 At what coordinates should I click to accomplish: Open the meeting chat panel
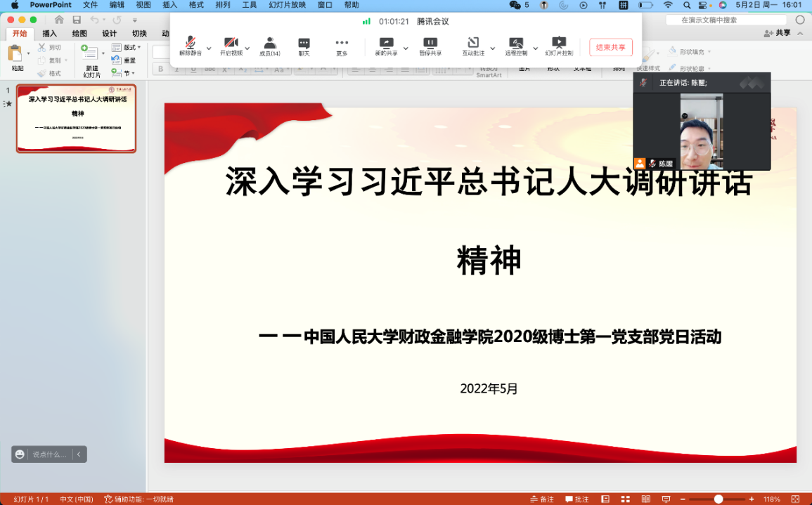tap(304, 46)
